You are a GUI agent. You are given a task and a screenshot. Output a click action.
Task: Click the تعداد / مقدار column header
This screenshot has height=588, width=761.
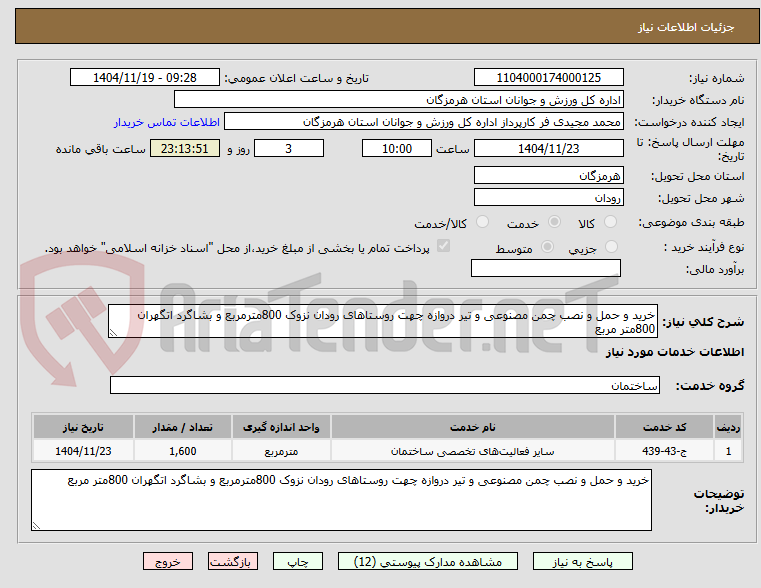182,427
